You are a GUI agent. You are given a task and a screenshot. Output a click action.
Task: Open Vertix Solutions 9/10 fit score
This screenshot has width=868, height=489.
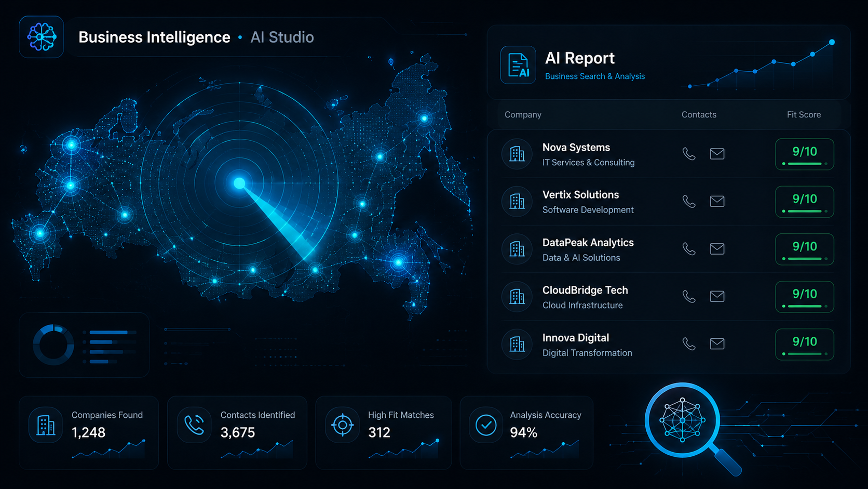pos(805,202)
